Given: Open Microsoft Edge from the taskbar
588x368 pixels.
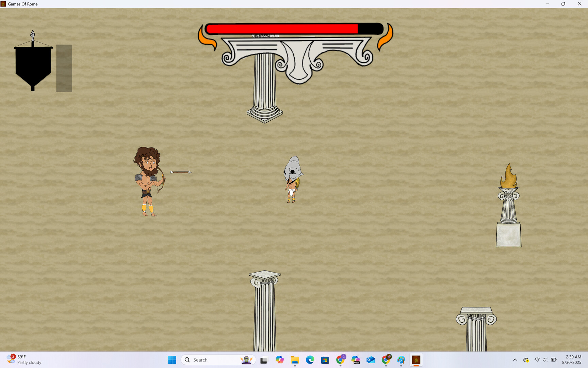Looking at the screenshot, I should point(309,359).
